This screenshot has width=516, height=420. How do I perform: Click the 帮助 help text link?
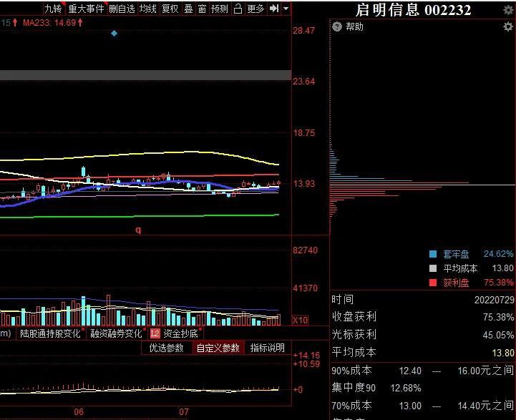click(x=354, y=26)
